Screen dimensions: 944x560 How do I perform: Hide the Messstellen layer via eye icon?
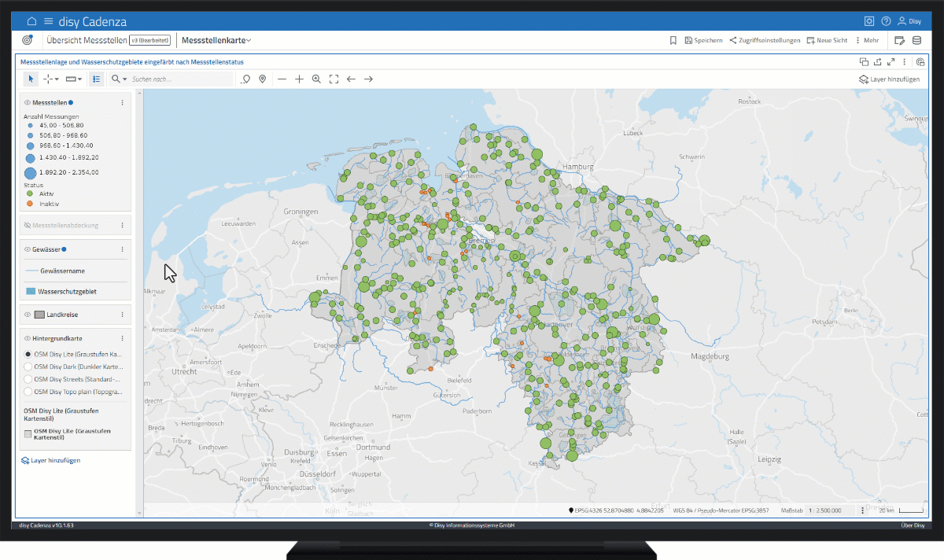[27, 102]
